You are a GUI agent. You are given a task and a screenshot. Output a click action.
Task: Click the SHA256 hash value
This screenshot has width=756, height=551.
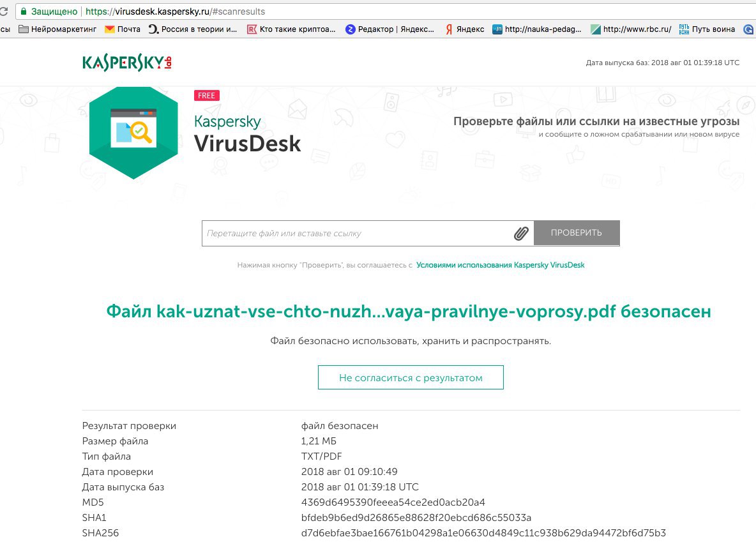(483, 533)
